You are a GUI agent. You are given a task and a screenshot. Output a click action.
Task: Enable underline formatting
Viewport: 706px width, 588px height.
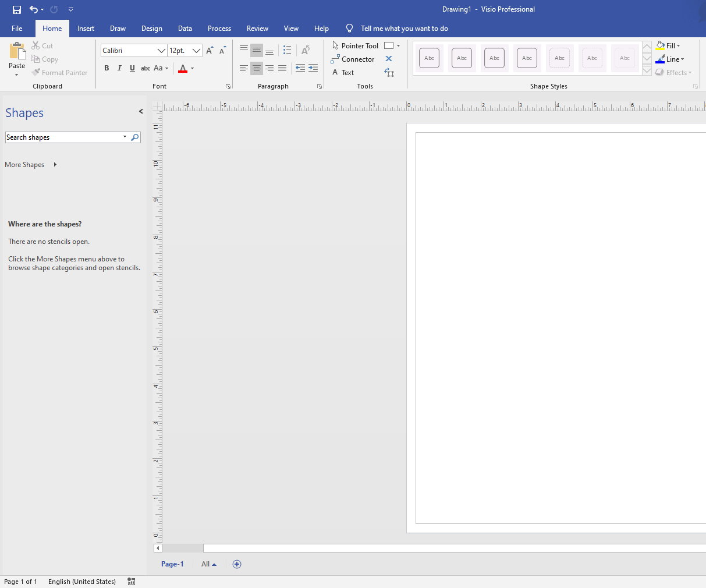point(132,68)
